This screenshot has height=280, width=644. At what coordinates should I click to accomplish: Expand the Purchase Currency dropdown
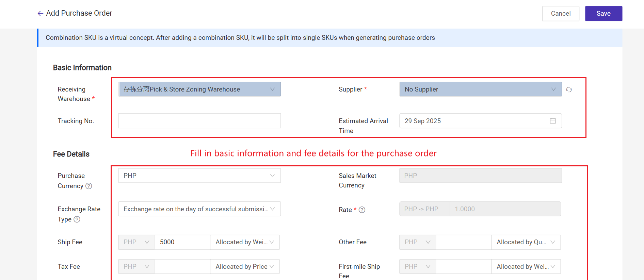pyautogui.click(x=199, y=176)
